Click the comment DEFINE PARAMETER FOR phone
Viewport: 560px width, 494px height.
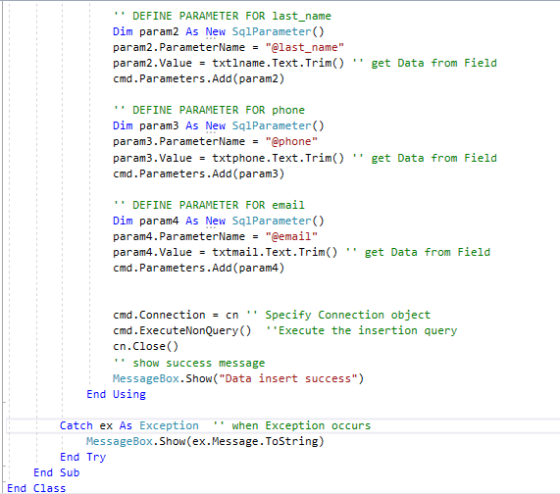pyautogui.click(x=209, y=110)
